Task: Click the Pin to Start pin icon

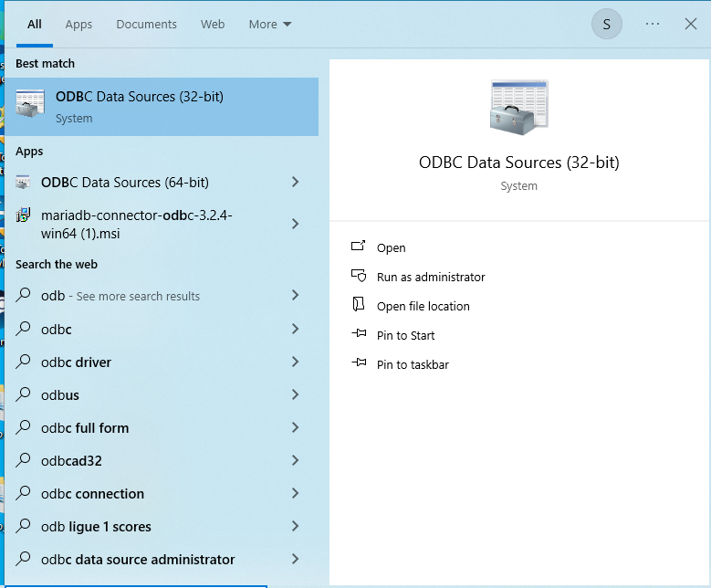Action: (x=359, y=335)
